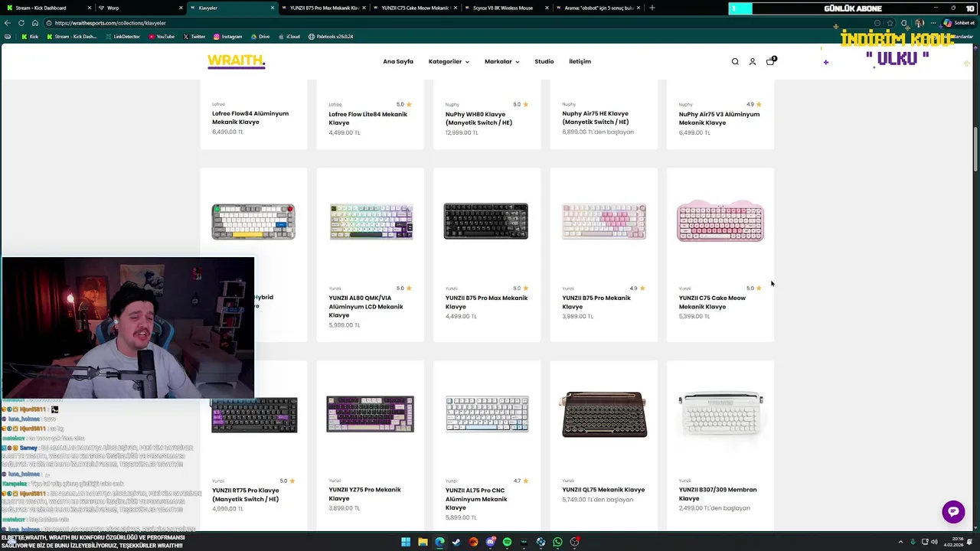Select the YUNZII AL80 RGB keyboard image
Screen dimensions: 980x551
point(371,222)
